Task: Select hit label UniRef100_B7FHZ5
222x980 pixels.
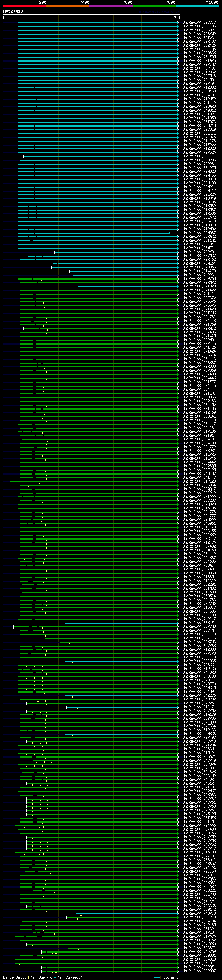Action: 199,137
